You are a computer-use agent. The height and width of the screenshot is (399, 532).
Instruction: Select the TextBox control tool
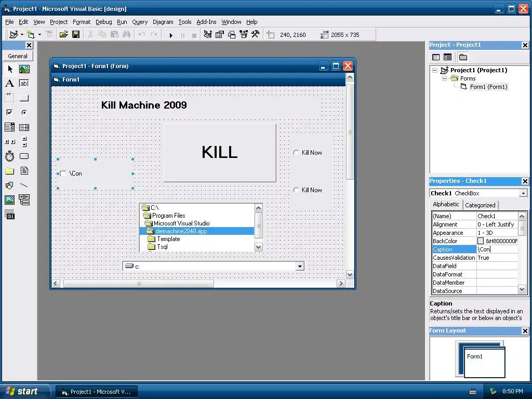pyautogui.click(x=24, y=84)
